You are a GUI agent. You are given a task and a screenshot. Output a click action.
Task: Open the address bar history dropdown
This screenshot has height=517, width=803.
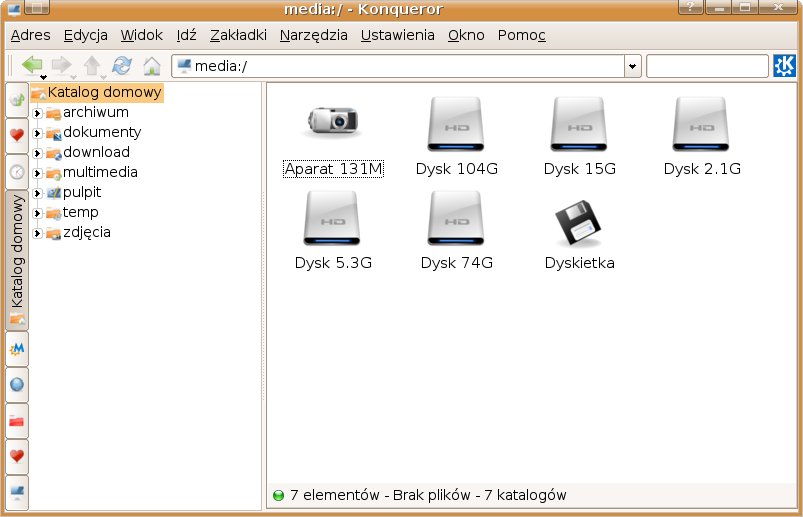pyautogui.click(x=632, y=66)
